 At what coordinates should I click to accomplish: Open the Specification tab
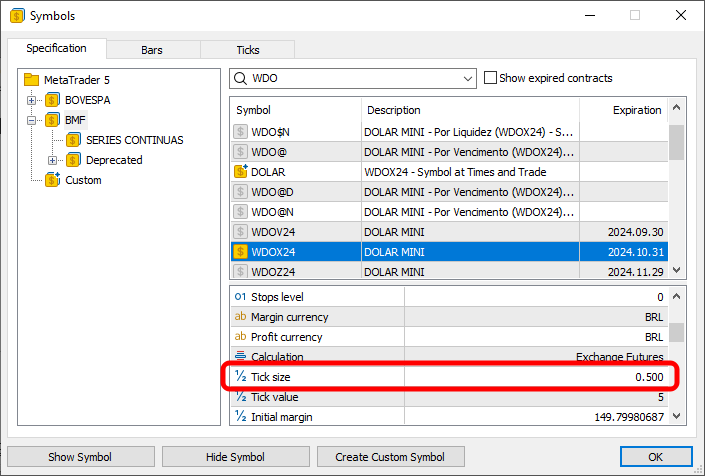tap(57, 49)
